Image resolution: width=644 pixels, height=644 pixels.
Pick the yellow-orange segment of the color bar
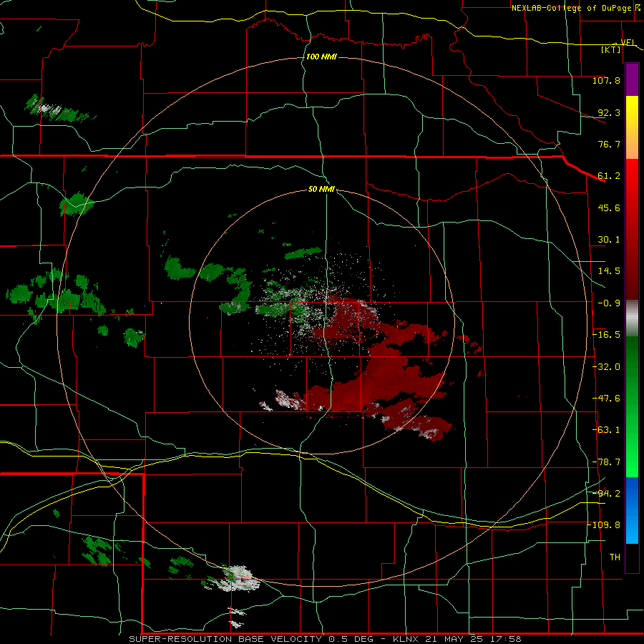pyautogui.click(x=632, y=128)
